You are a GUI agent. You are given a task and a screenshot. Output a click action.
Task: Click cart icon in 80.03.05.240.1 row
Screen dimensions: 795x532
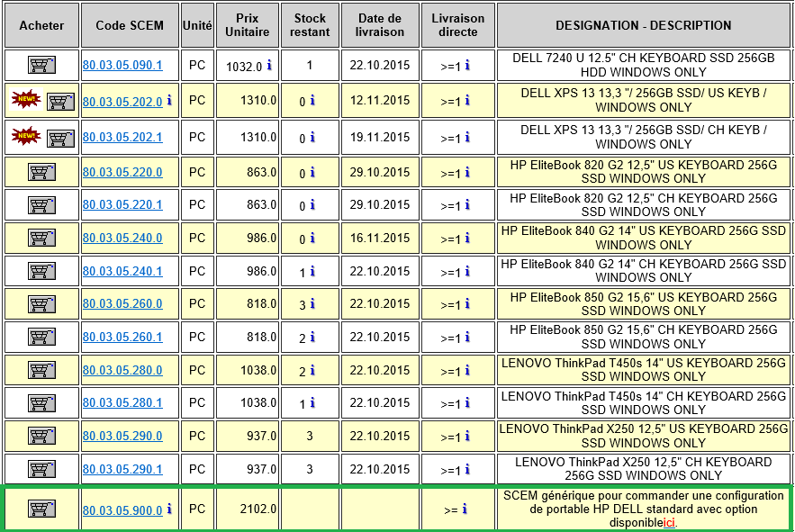pos(41,271)
